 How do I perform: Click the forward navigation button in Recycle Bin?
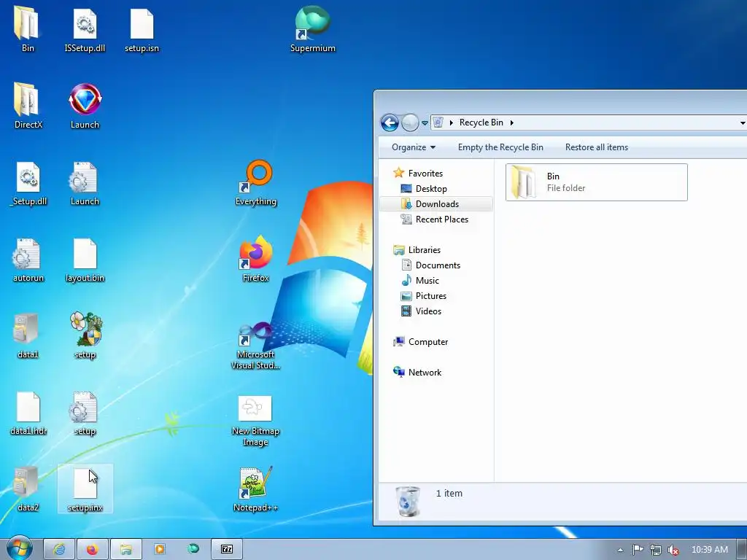[410, 122]
